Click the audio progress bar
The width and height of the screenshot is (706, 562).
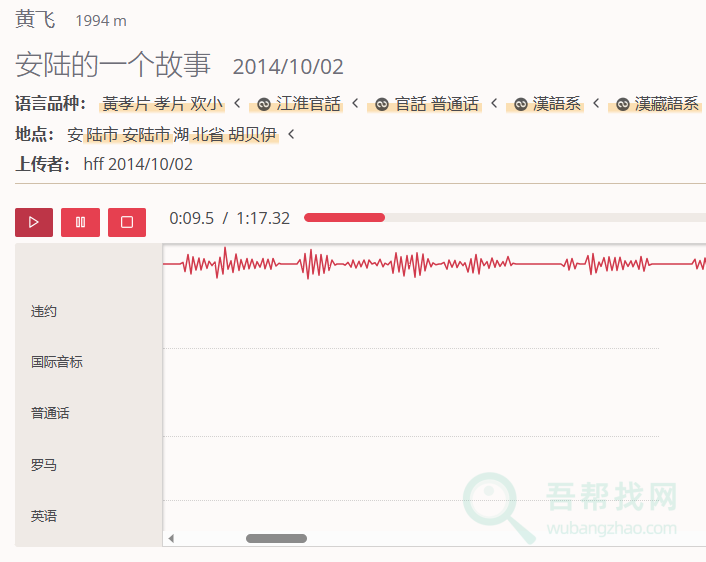[500, 218]
